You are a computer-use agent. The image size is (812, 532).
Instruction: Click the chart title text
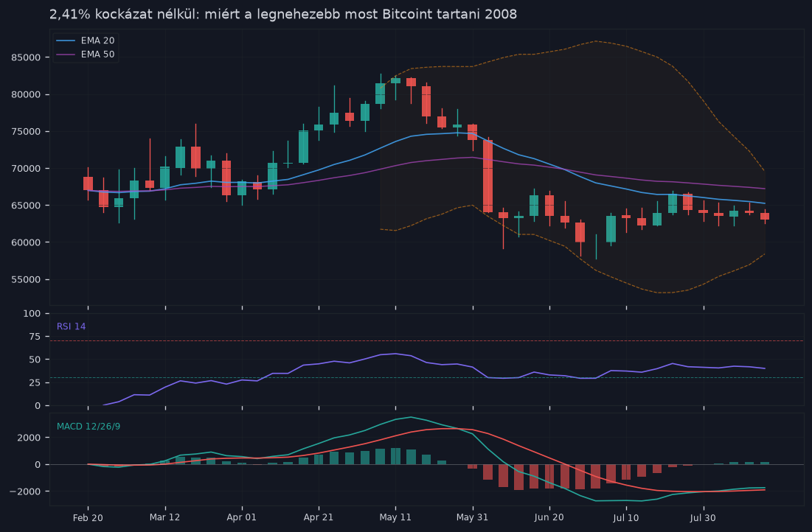tap(282, 15)
